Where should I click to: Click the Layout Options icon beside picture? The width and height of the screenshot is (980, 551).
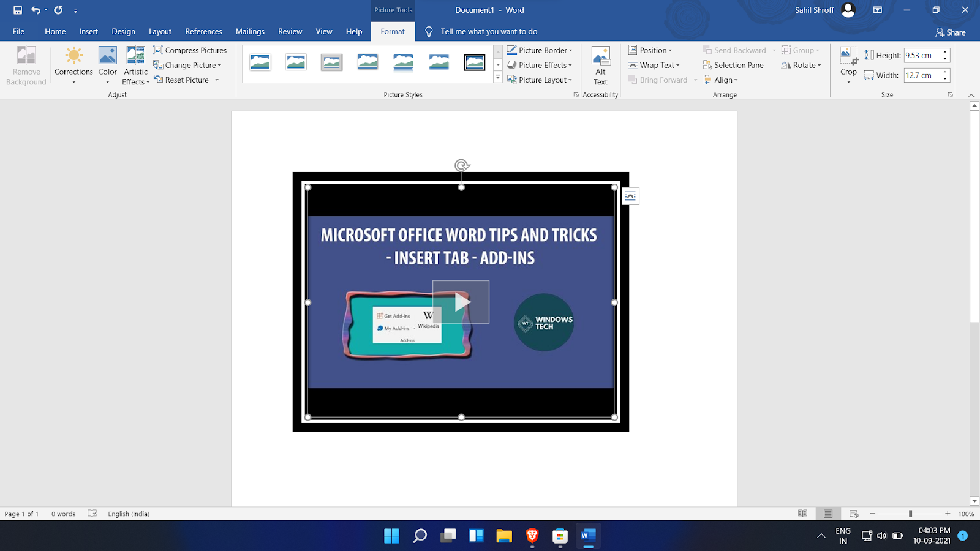point(630,196)
